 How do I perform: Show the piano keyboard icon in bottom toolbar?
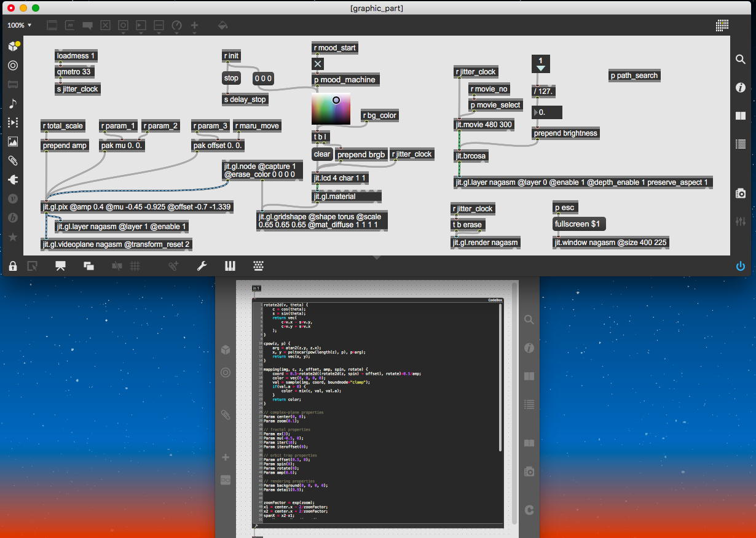(230, 266)
